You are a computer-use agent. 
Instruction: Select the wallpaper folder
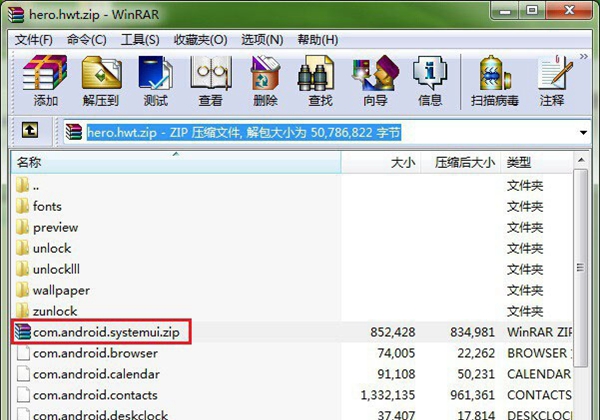[x=292, y=291]
